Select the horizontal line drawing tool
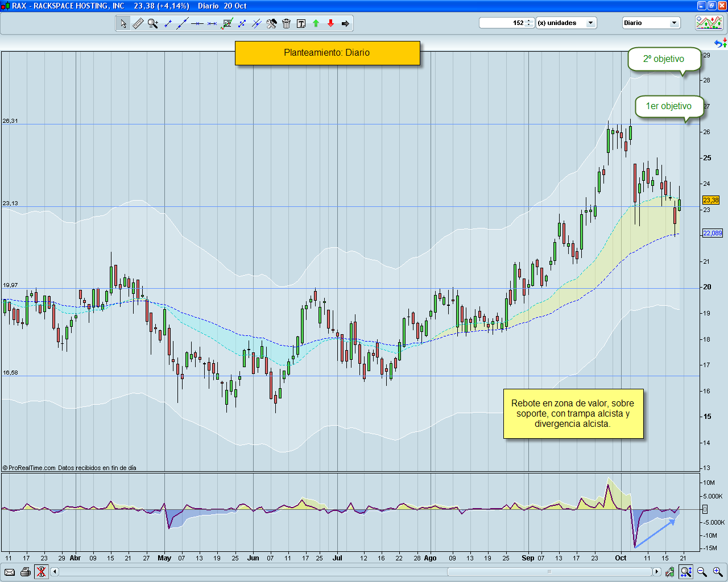Image resolution: width=728 pixels, height=582 pixels. click(x=197, y=23)
